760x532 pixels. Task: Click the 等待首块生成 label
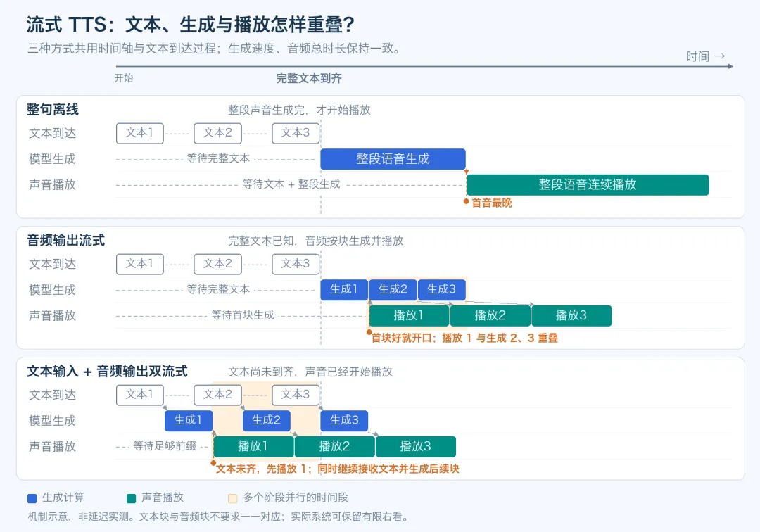[x=243, y=315]
